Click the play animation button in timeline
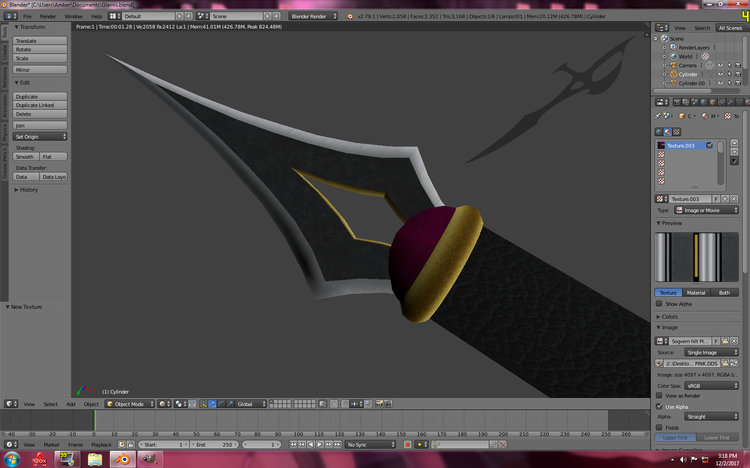Image resolution: width=750 pixels, height=468 pixels. 320,445
